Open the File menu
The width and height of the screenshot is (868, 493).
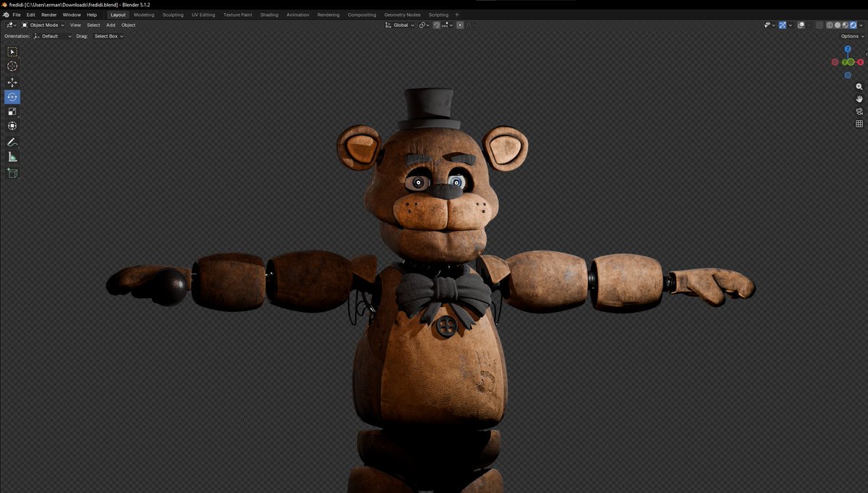(17, 14)
